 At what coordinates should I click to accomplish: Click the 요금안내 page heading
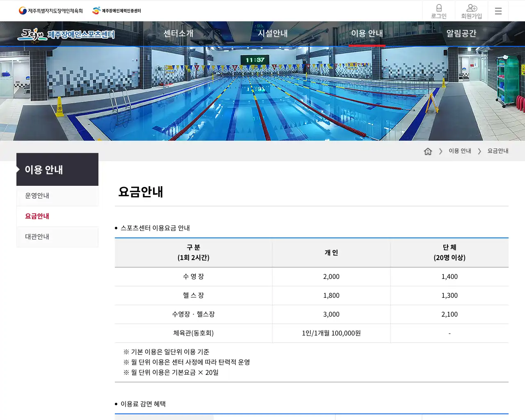[x=141, y=192]
